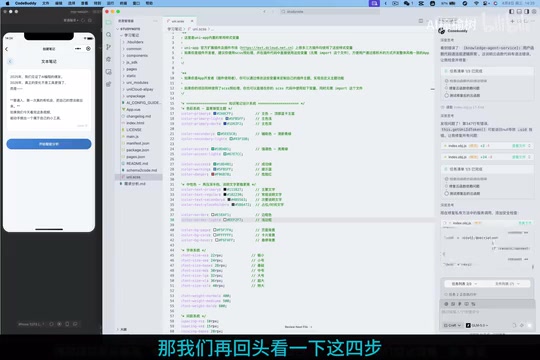Image resolution: width=540 pixels, height=360 pixels.
Task: Start a new CodeBuddy chat with plus icon
Action: point(512,21)
